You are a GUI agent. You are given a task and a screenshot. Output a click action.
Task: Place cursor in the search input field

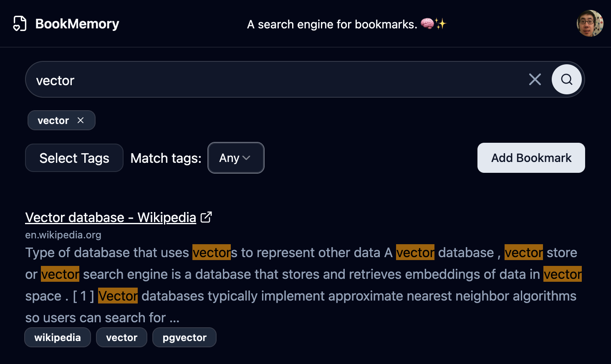tap(250, 79)
